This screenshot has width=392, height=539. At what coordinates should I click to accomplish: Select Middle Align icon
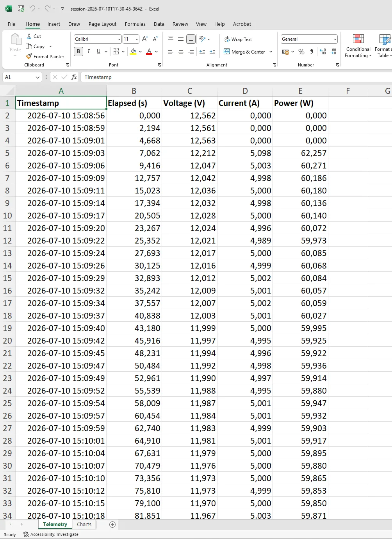click(x=181, y=39)
